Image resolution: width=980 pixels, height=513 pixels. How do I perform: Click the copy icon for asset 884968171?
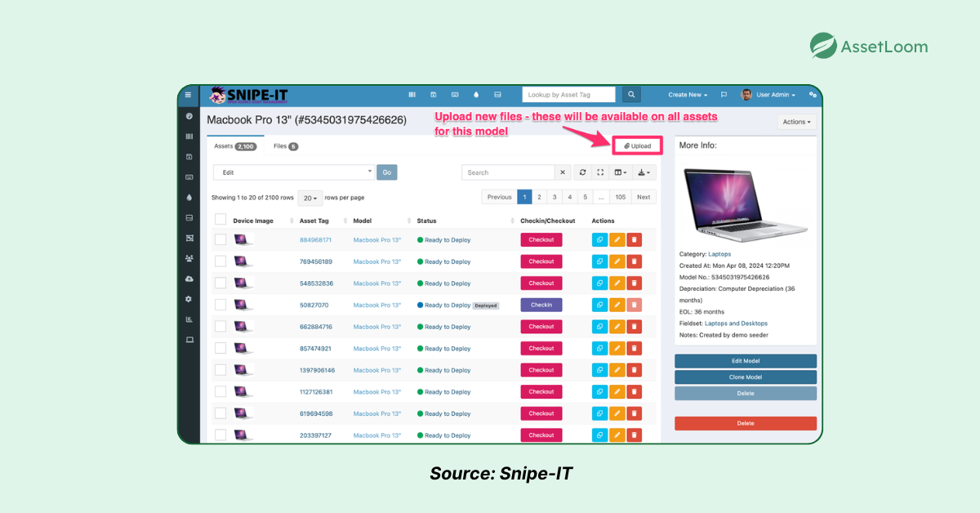pos(599,239)
